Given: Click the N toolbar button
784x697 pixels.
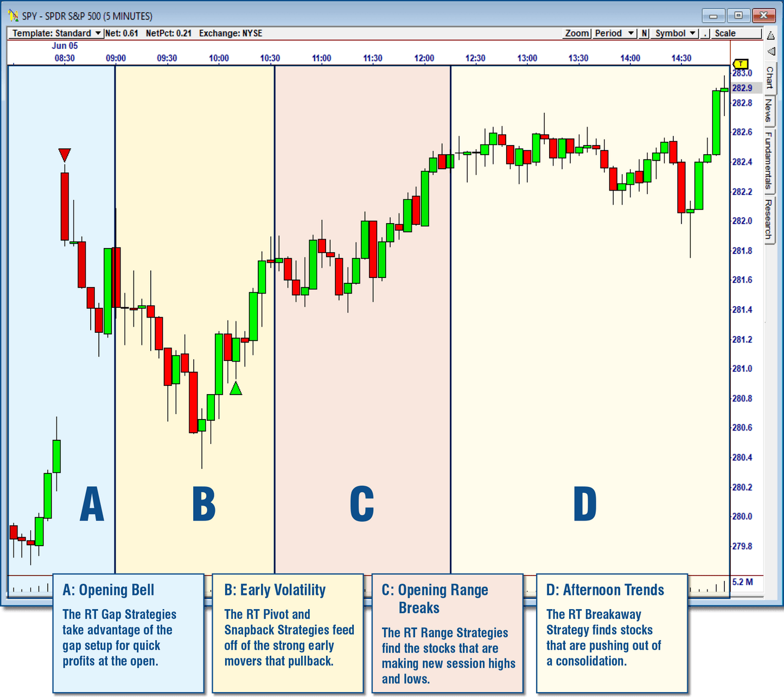Looking at the screenshot, I should point(644,33).
